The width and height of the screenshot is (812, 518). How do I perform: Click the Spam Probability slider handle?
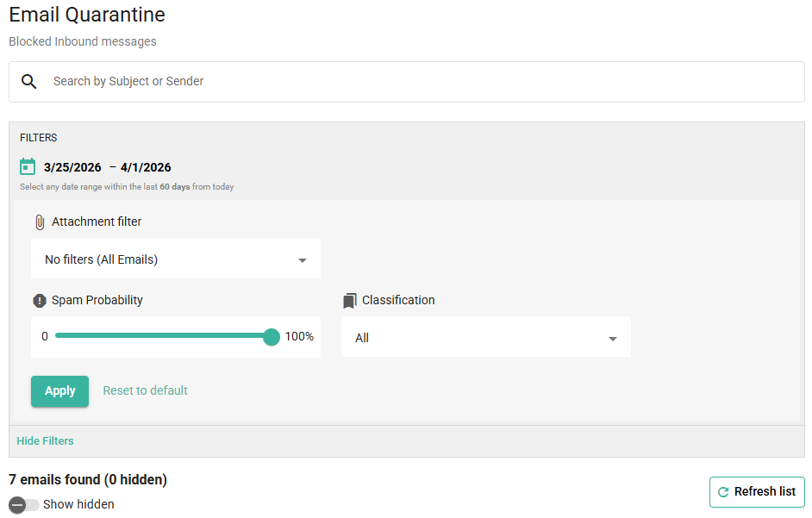(272, 336)
